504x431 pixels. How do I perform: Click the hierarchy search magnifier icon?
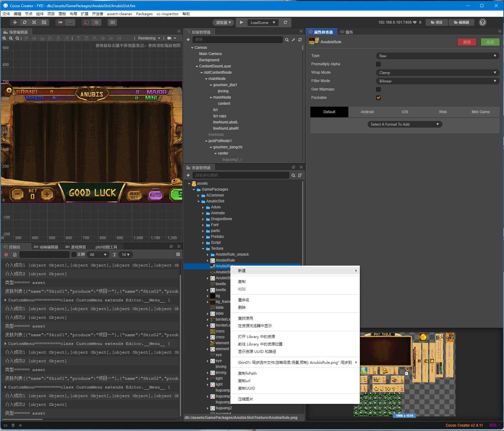[x=287, y=40]
